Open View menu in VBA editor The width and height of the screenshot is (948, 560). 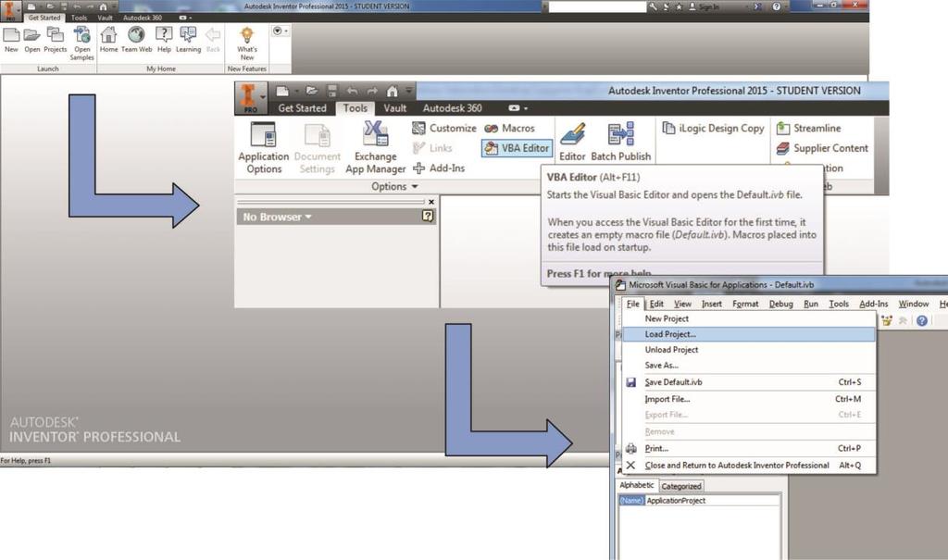pos(682,304)
